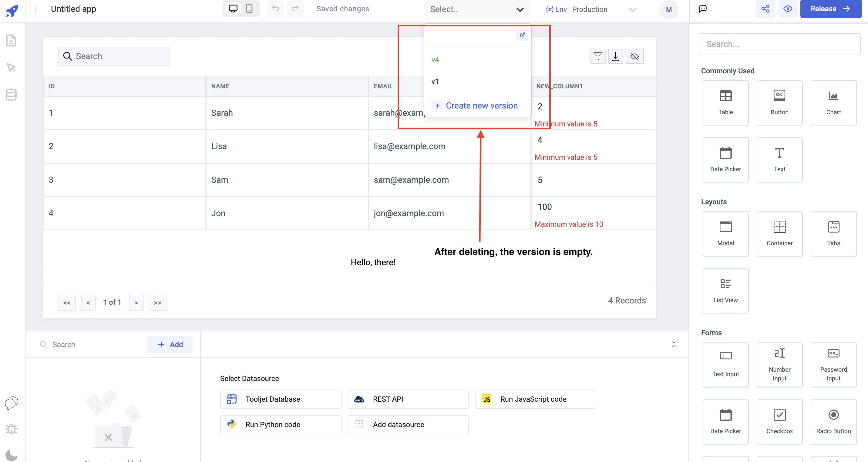Select version v4 from the list
The width and height of the screenshot is (868, 462).
pyautogui.click(x=435, y=59)
